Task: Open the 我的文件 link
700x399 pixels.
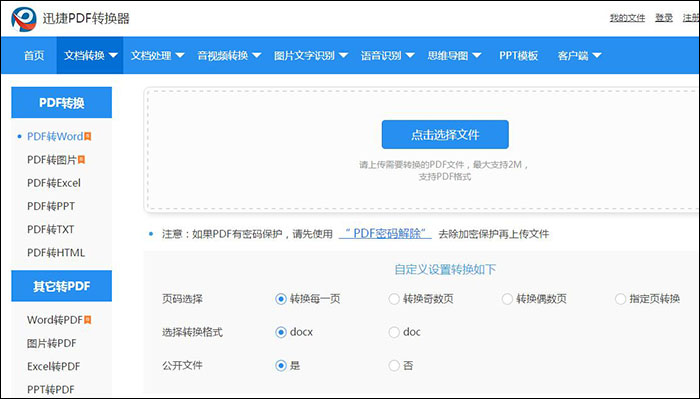Action: tap(627, 18)
